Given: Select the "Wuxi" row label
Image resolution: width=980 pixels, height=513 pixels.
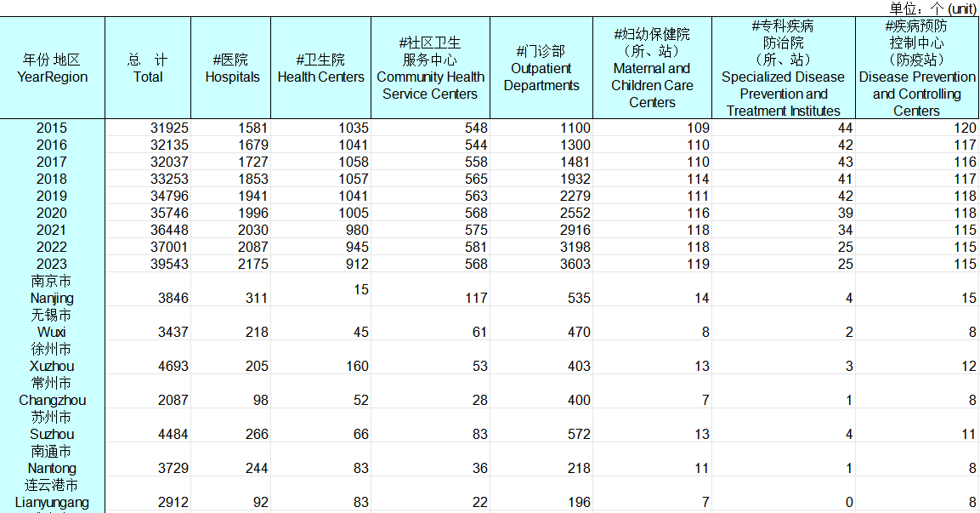Looking at the screenshot, I should click(52, 333).
